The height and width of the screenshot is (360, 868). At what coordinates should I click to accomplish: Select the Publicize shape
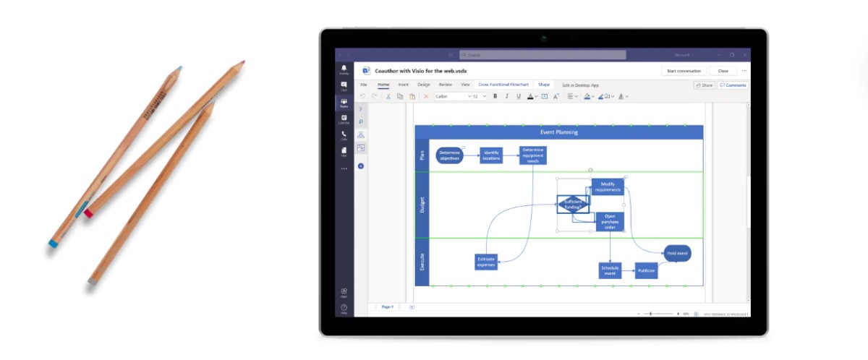(x=647, y=270)
